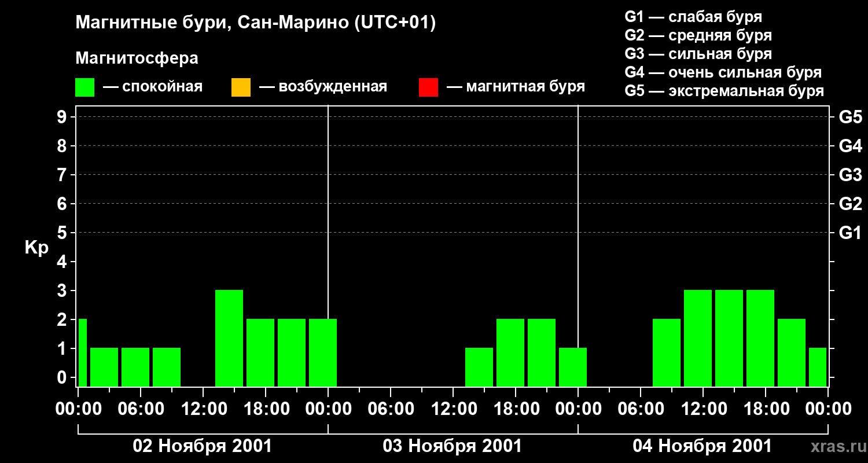Click the G4 label on right axis
This screenshot has height=463, width=868.
[850, 146]
